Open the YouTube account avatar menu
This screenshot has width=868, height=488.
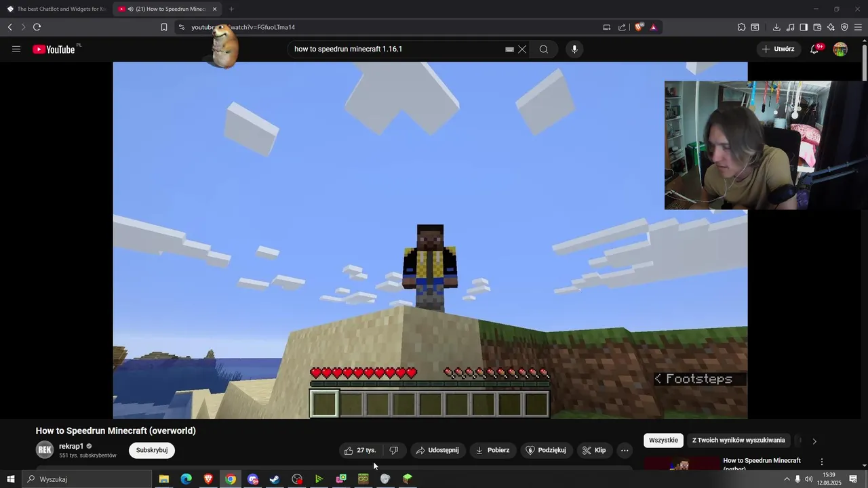click(840, 49)
